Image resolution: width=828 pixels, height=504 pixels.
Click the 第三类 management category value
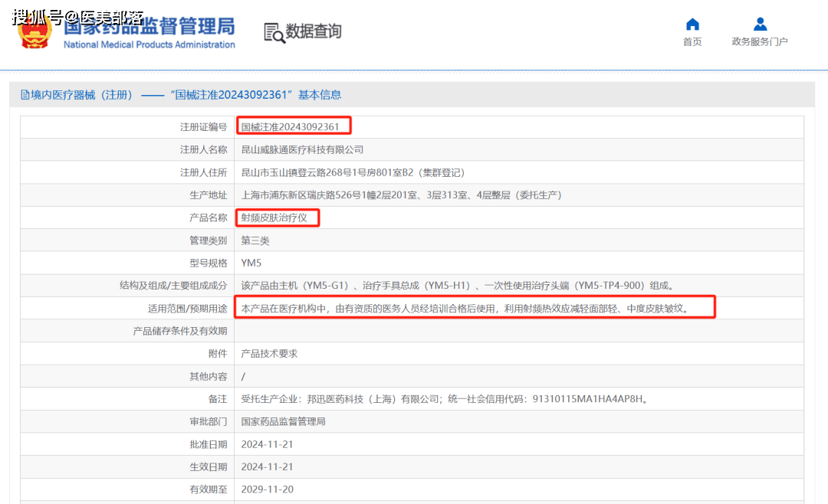[x=255, y=241]
